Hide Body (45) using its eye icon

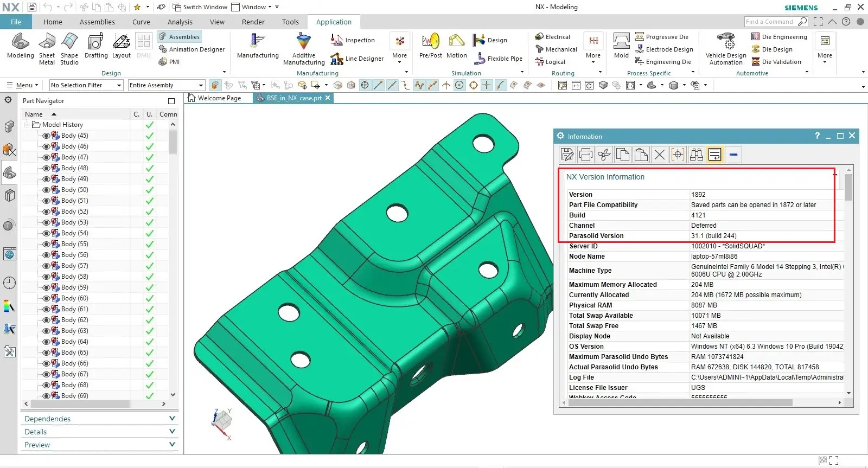click(46, 136)
